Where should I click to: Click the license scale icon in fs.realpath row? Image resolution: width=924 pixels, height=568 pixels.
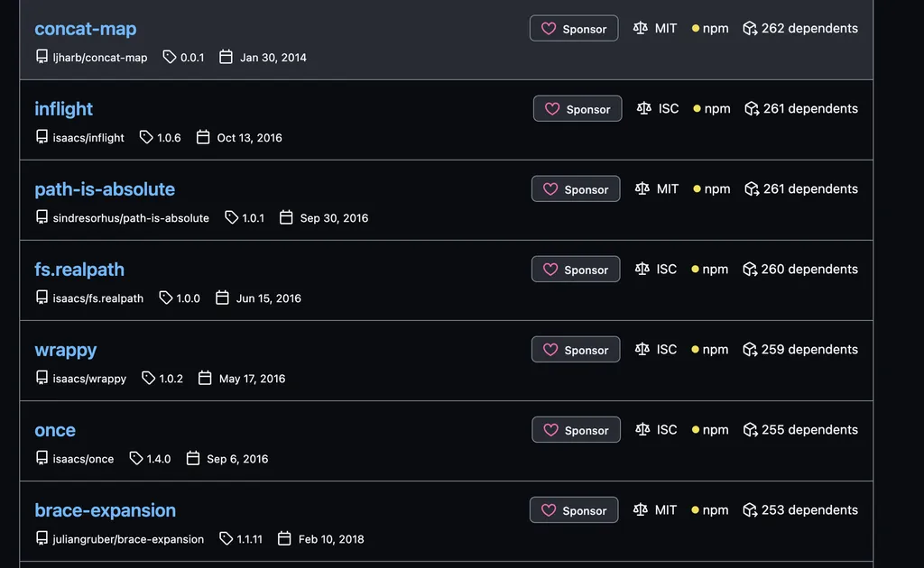pyautogui.click(x=642, y=269)
